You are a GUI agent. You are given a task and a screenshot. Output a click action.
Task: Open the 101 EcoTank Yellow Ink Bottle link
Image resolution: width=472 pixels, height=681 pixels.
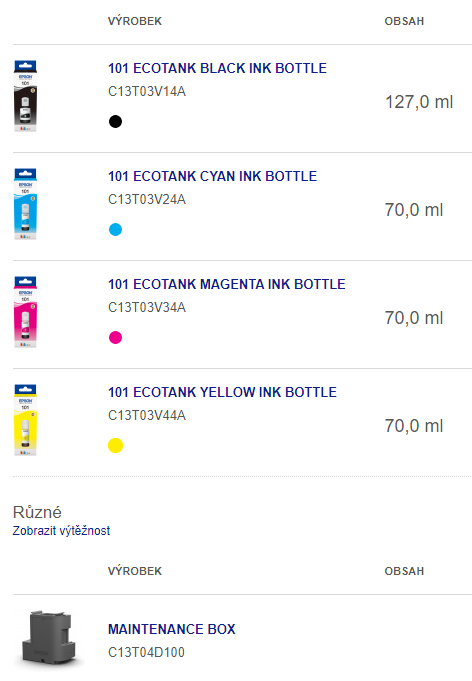click(x=222, y=392)
